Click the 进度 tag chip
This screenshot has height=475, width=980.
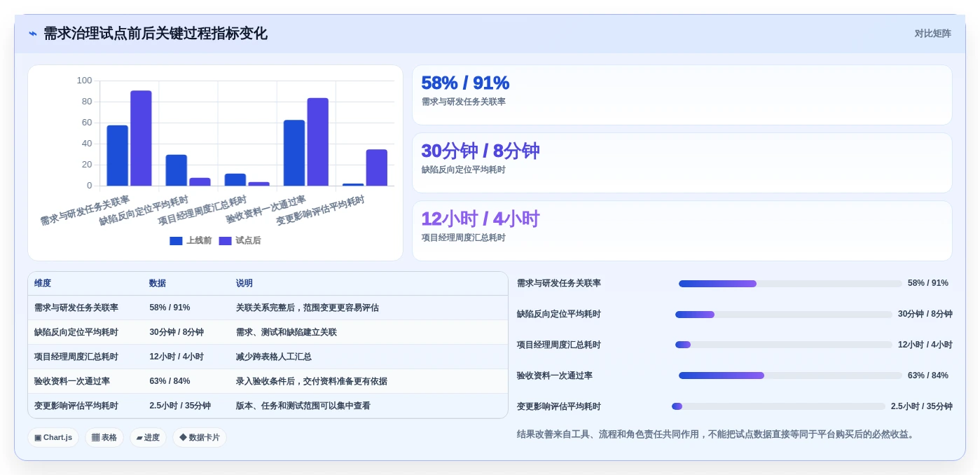tap(148, 438)
